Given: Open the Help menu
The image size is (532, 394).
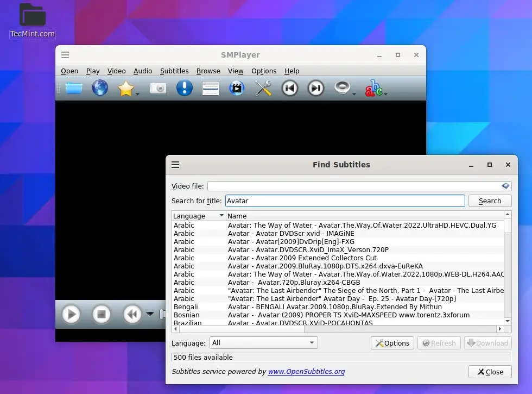Looking at the screenshot, I should (x=292, y=71).
